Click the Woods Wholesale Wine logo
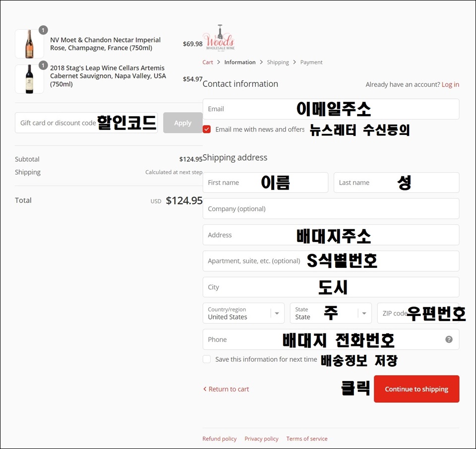Image resolution: width=476 pixels, height=449 pixels. point(219,38)
